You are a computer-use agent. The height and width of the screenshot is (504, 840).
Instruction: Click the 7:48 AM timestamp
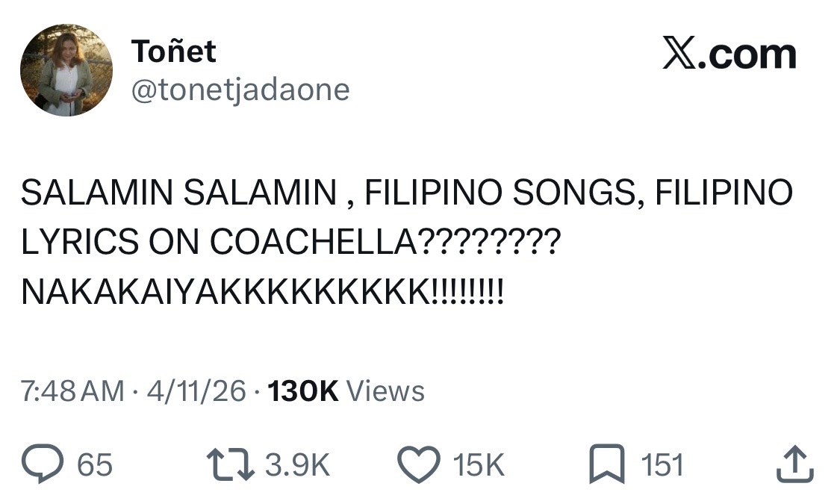pyautogui.click(x=72, y=391)
